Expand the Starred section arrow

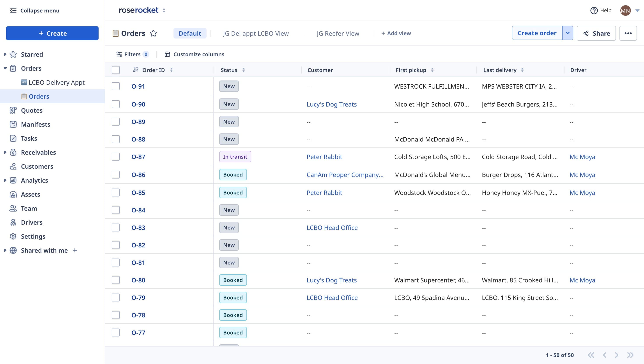pos(5,54)
